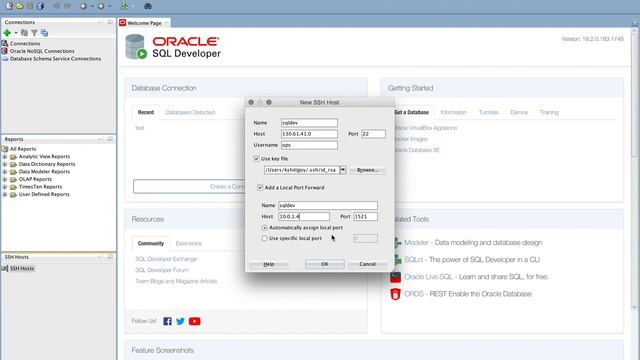
Task: Expand Analytic View Reports folder
Action: (x=4, y=156)
